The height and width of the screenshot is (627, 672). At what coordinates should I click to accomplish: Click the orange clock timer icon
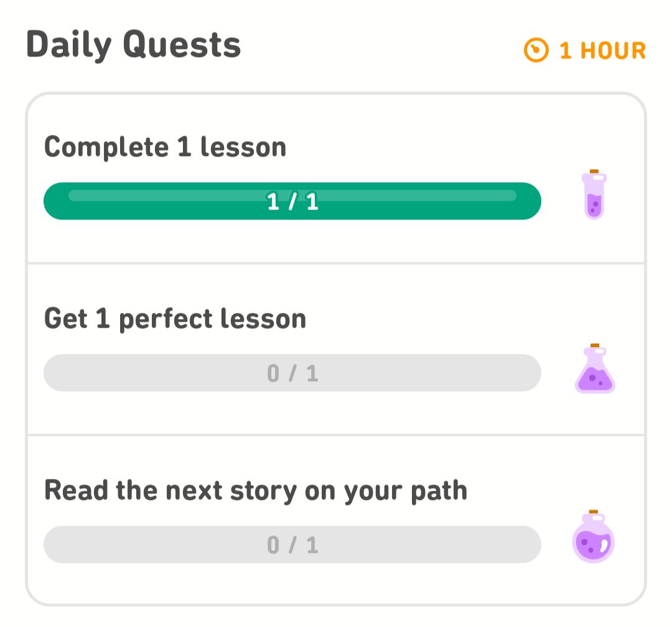[x=536, y=50]
